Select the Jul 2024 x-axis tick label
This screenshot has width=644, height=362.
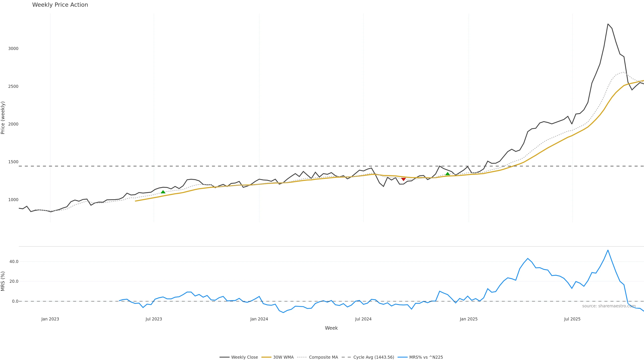point(363,319)
